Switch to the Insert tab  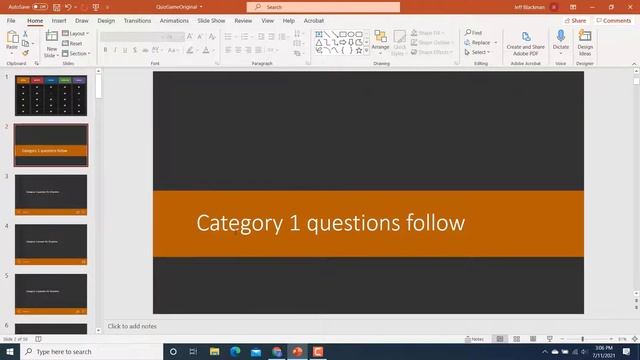click(59, 20)
